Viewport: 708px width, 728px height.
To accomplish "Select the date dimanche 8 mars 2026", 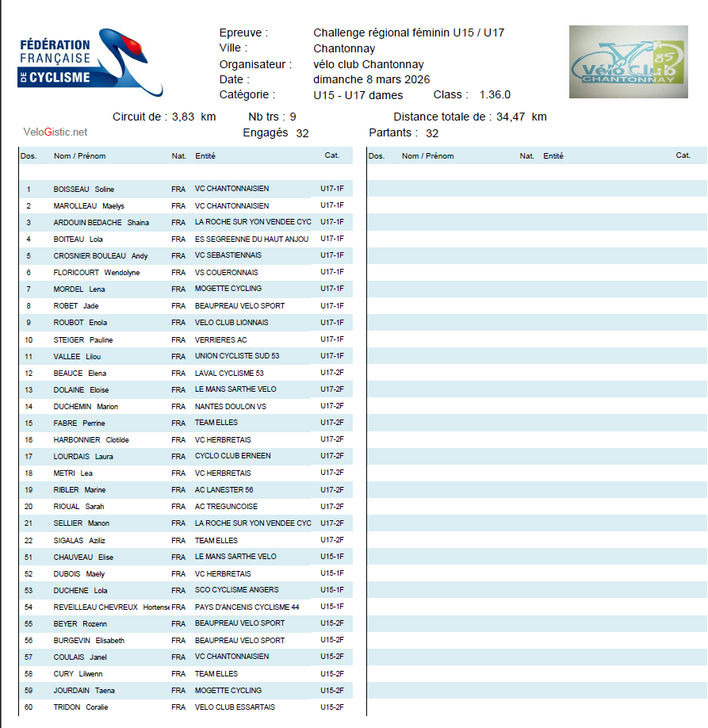I will tap(372, 79).
